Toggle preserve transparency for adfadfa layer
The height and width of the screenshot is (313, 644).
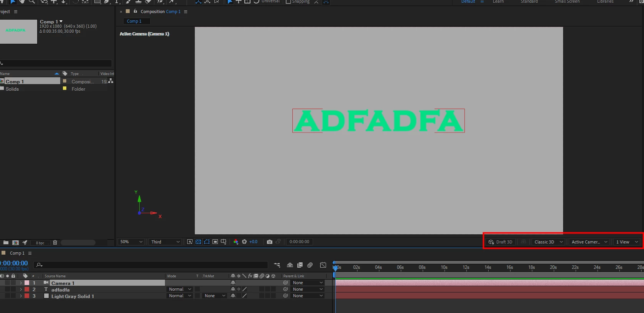click(x=197, y=289)
